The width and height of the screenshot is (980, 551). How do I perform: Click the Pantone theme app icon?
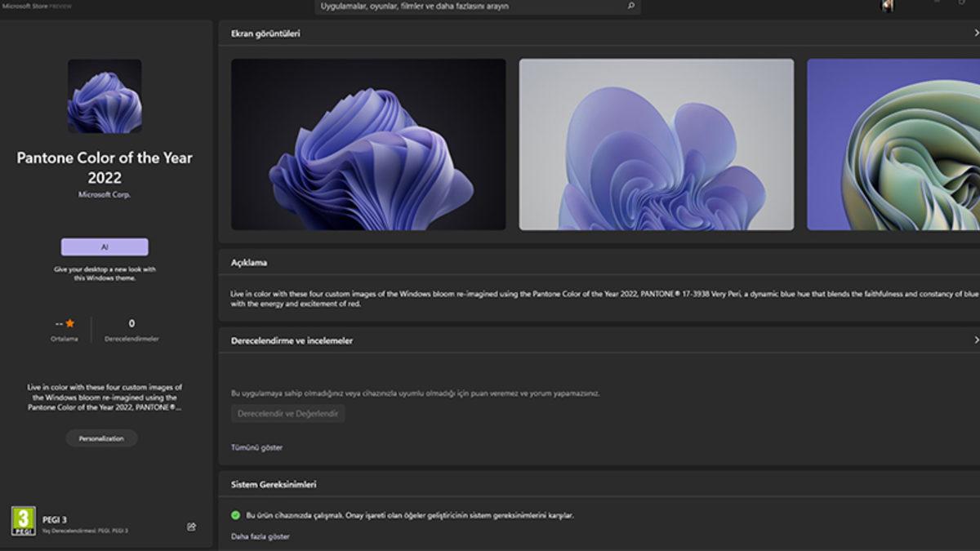pos(105,96)
